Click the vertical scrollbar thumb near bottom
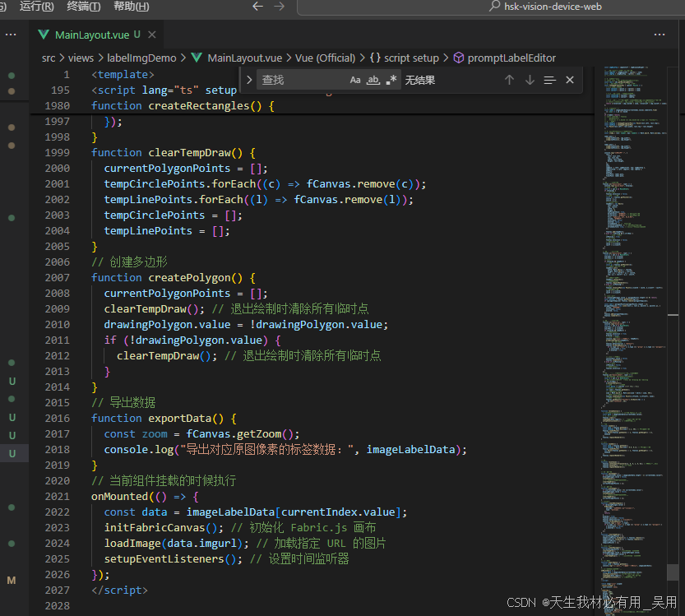The image size is (685, 616). [x=673, y=572]
